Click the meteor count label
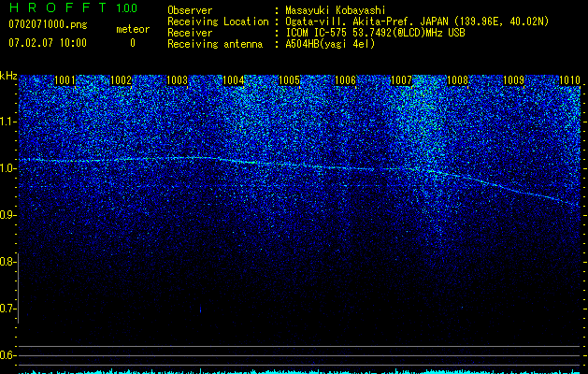 click(x=133, y=29)
